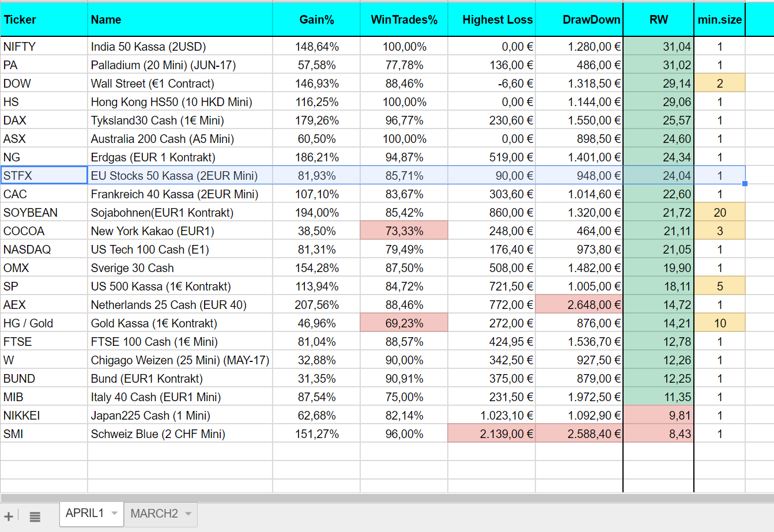The image size is (774, 532).
Task: Click the Sojabohnen(EUR1 Kontrakt) cell
Action: pos(180,213)
